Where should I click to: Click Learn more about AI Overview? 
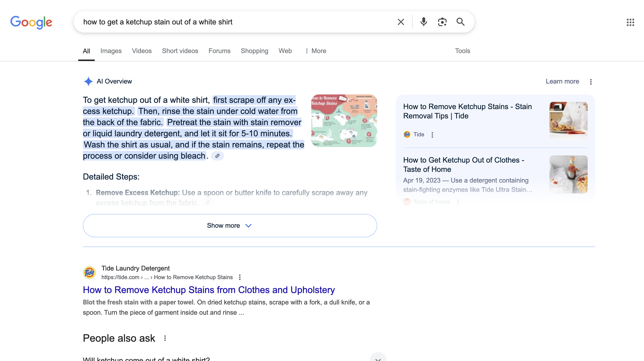coord(562,81)
